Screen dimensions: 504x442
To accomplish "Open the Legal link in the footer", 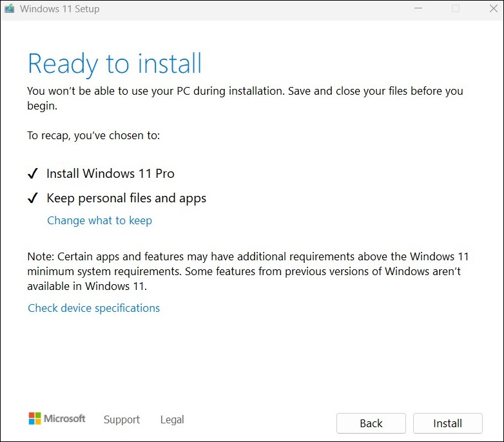I will (172, 419).
